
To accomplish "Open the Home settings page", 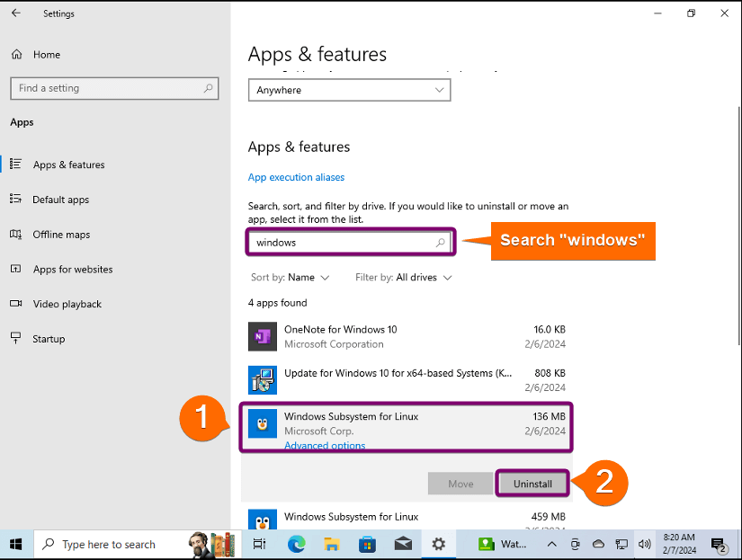I will pyautogui.click(x=47, y=55).
